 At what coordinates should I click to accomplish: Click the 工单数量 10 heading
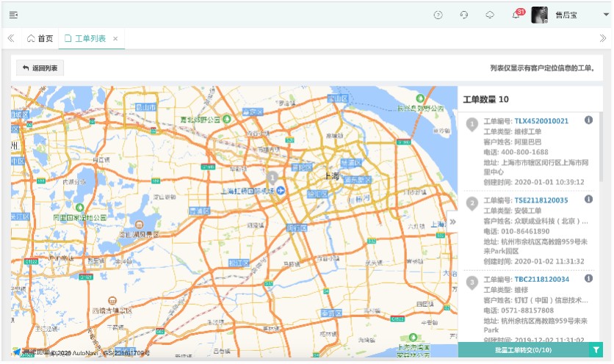[x=485, y=99]
